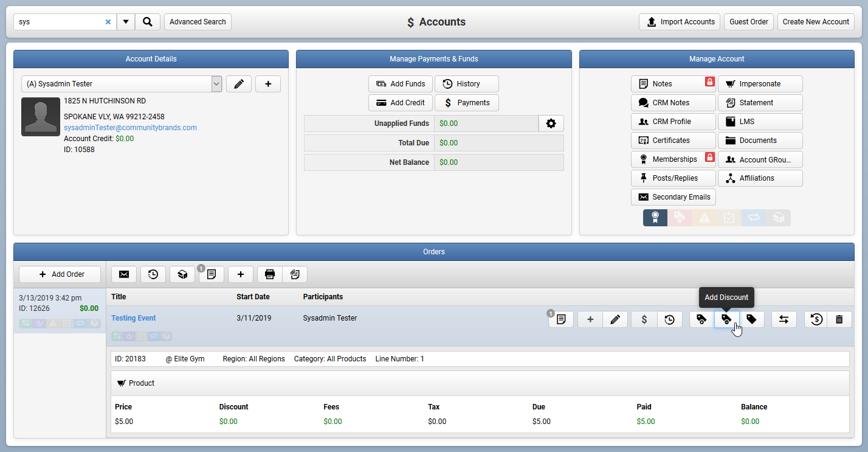This screenshot has width=868, height=452.
Task: Click the printer icon in Orders toolbar
Action: [270, 274]
